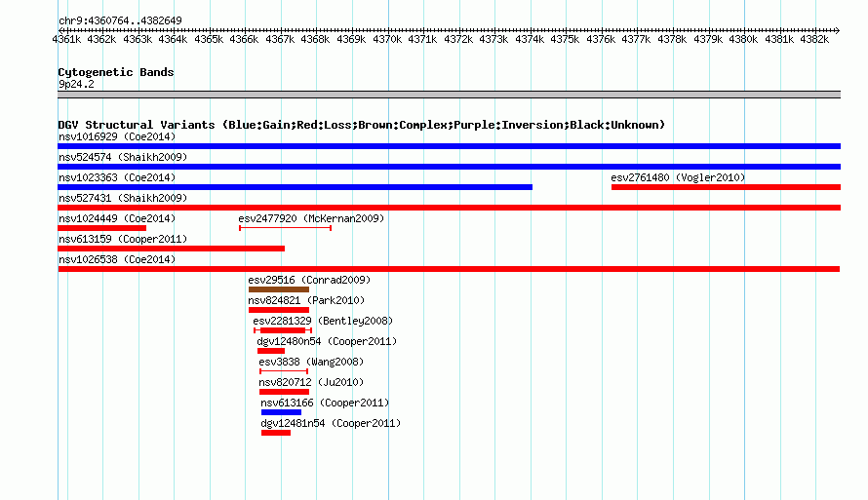Open nsv1024449 (Coe2014) label

117,218
